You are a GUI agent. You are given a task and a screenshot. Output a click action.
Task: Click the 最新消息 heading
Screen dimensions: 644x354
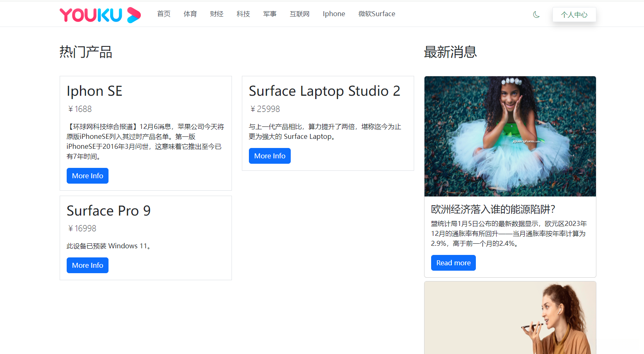[450, 52]
